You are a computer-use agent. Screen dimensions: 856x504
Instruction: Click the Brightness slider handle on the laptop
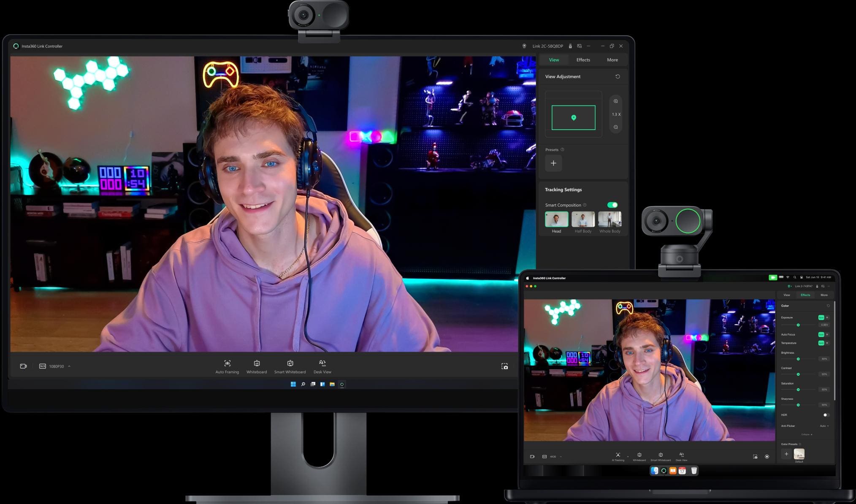coord(798,359)
